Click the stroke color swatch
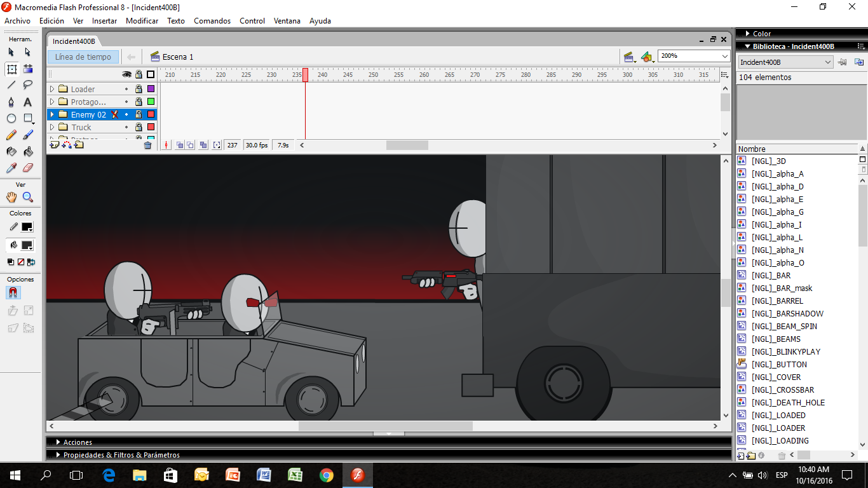The image size is (868, 488). (x=27, y=227)
